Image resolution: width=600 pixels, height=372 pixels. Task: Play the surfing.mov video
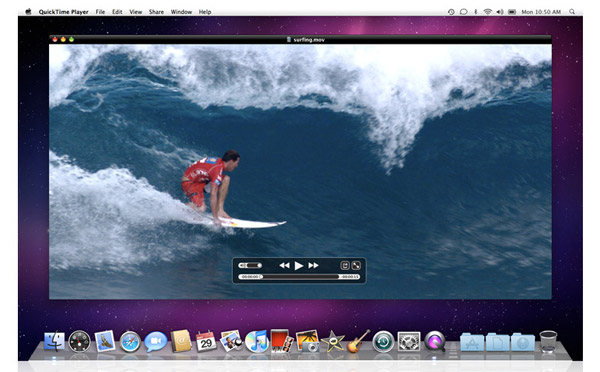point(299,265)
